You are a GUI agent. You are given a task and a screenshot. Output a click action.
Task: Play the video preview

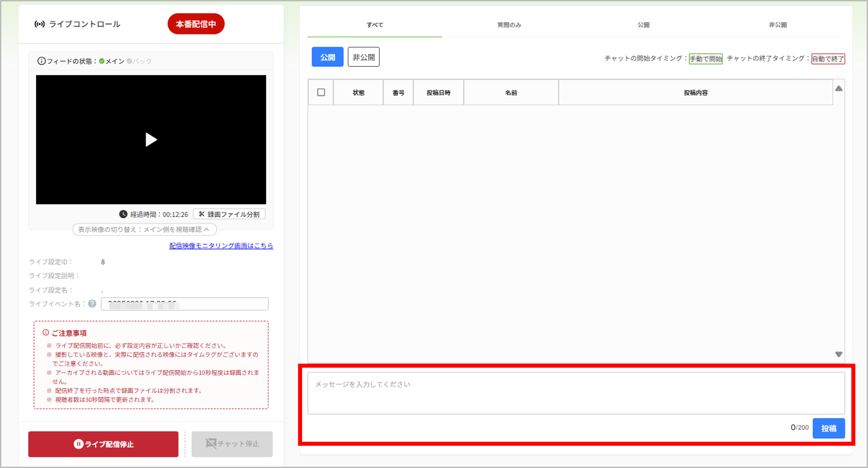pos(151,140)
